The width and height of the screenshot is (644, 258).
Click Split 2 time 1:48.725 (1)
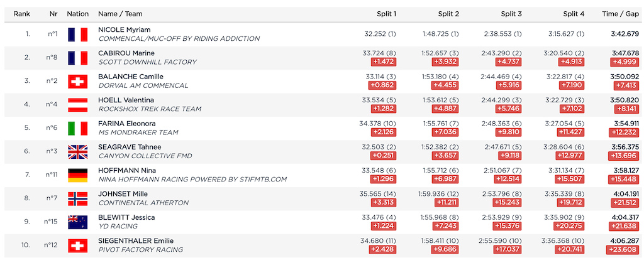[441, 34]
